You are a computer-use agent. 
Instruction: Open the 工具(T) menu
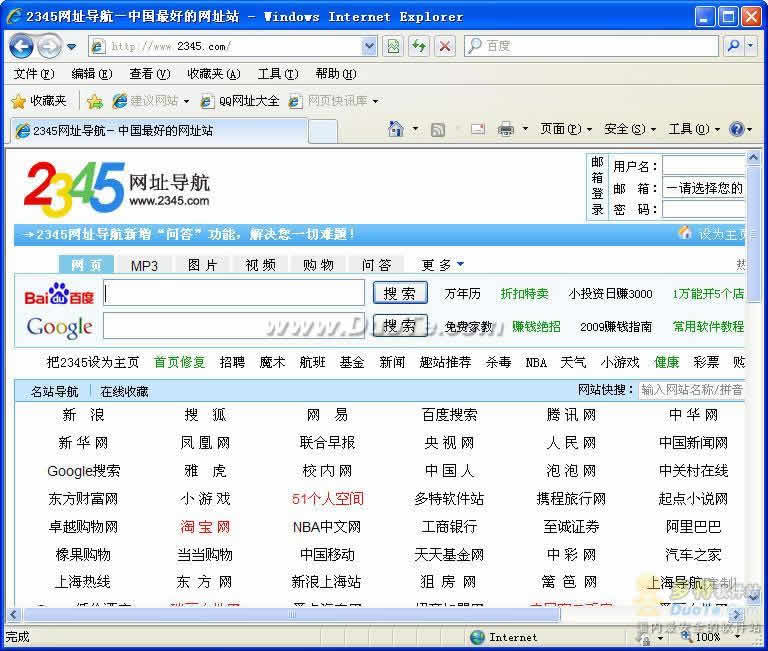coord(278,74)
